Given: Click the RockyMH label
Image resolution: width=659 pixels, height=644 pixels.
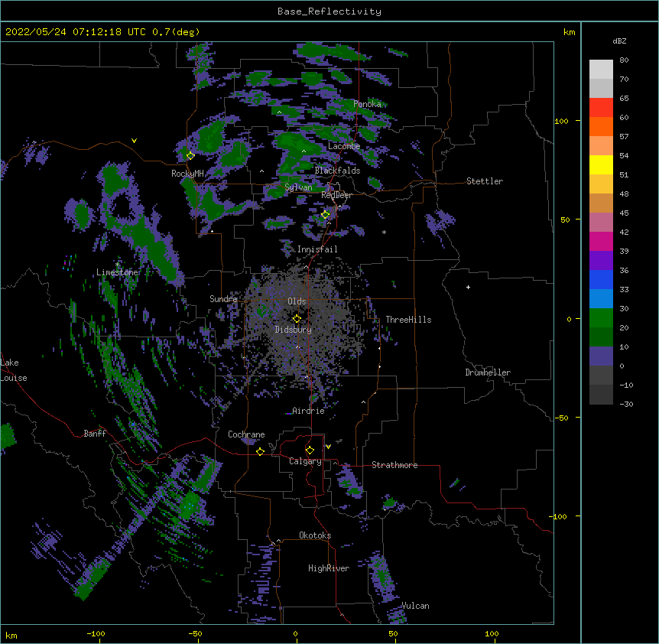Looking at the screenshot, I should (x=187, y=174).
